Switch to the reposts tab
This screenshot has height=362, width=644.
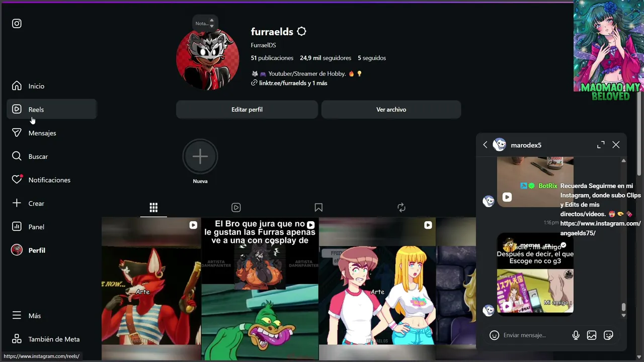click(x=401, y=208)
